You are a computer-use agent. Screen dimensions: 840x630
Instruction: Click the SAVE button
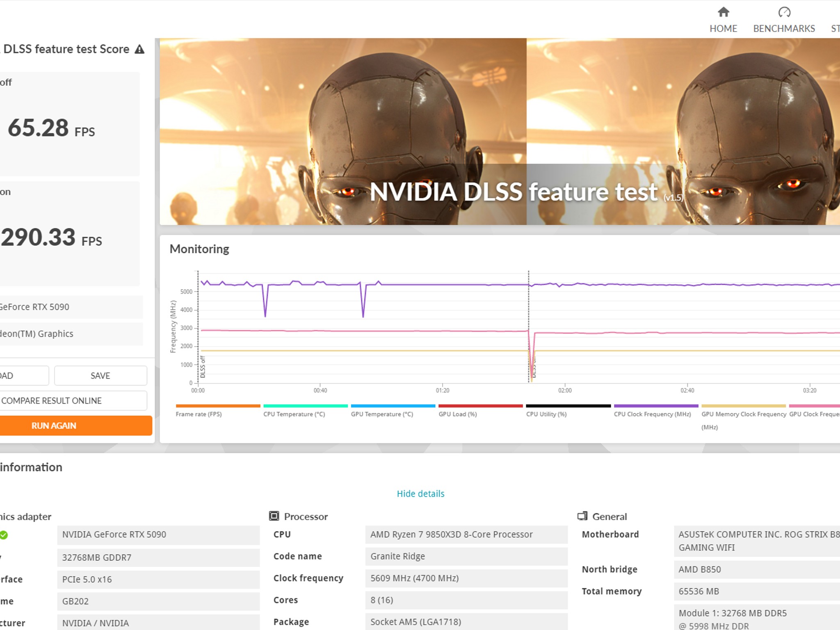pos(100,375)
